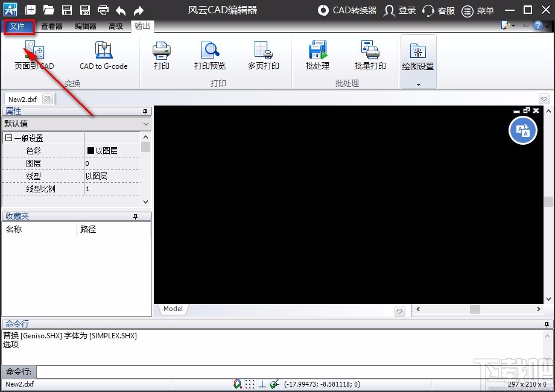Open the 文件 file menu
Screen dimensions: 555x392
(x=17, y=26)
